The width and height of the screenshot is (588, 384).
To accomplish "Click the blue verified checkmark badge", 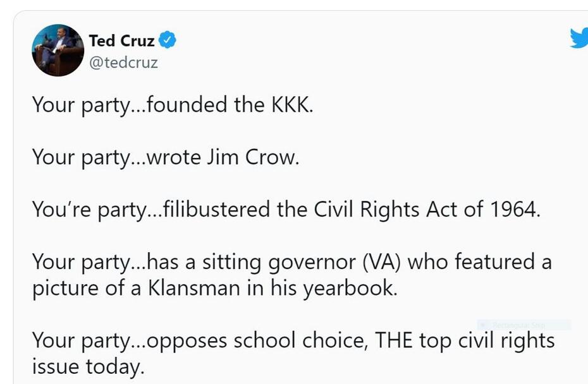I will point(167,41).
